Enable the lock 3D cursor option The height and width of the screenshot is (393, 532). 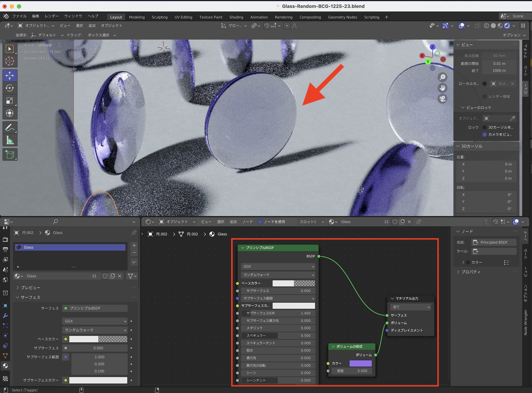[485, 127]
